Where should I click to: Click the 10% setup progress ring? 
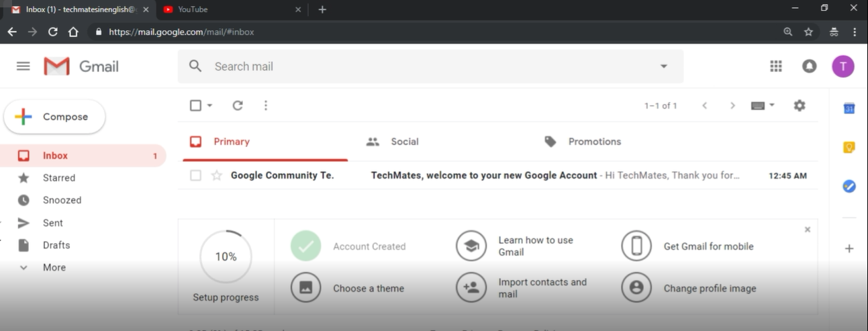[x=226, y=256]
